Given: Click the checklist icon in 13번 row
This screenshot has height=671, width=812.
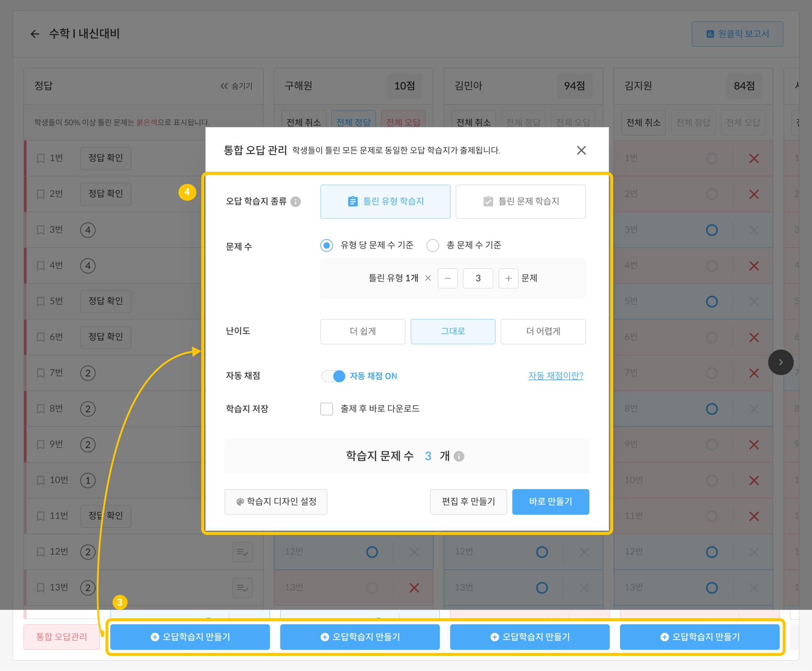Looking at the screenshot, I should coord(242,587).
